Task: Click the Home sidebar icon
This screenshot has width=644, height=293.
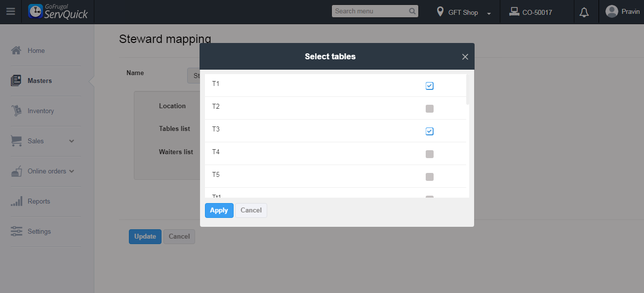Action: tap(16, 50)
